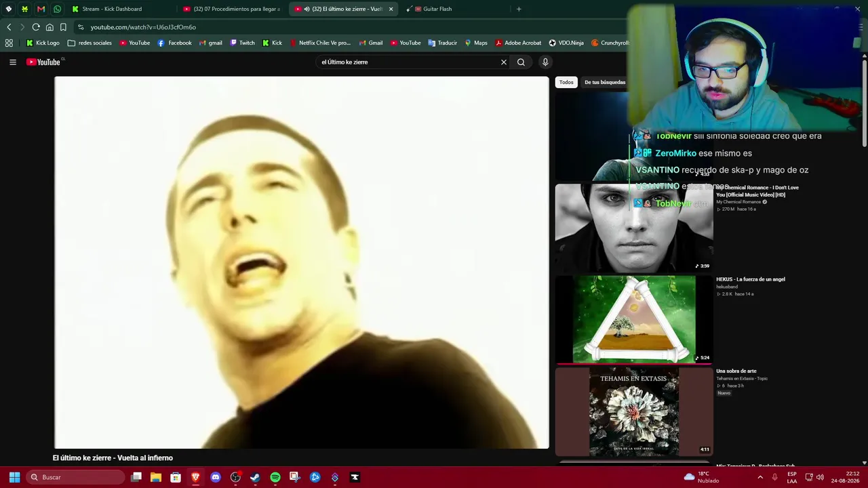Show hidden system tray icons
The image size is (868, 488).
[x=760, y=477]
